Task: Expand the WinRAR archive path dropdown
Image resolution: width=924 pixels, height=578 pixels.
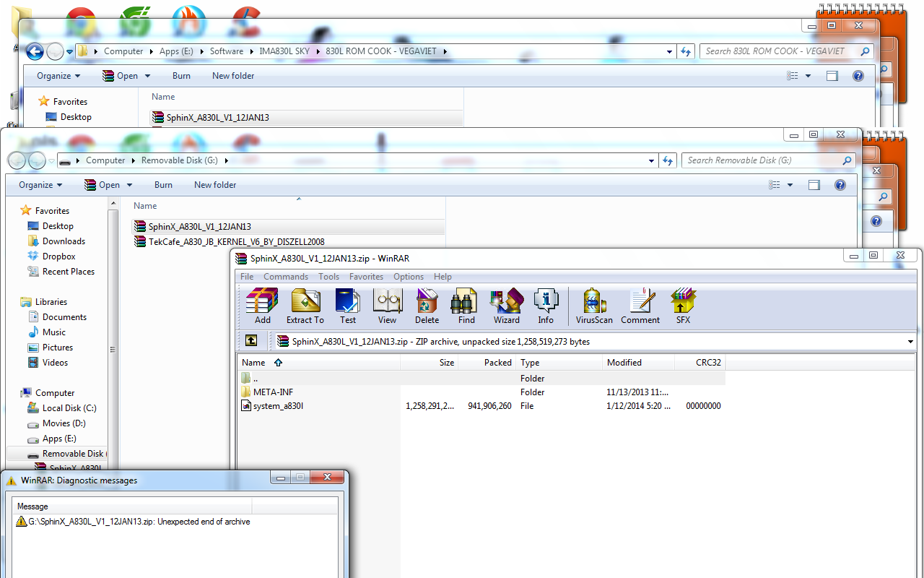Action: pyautogui.click(x=910, y=342)
